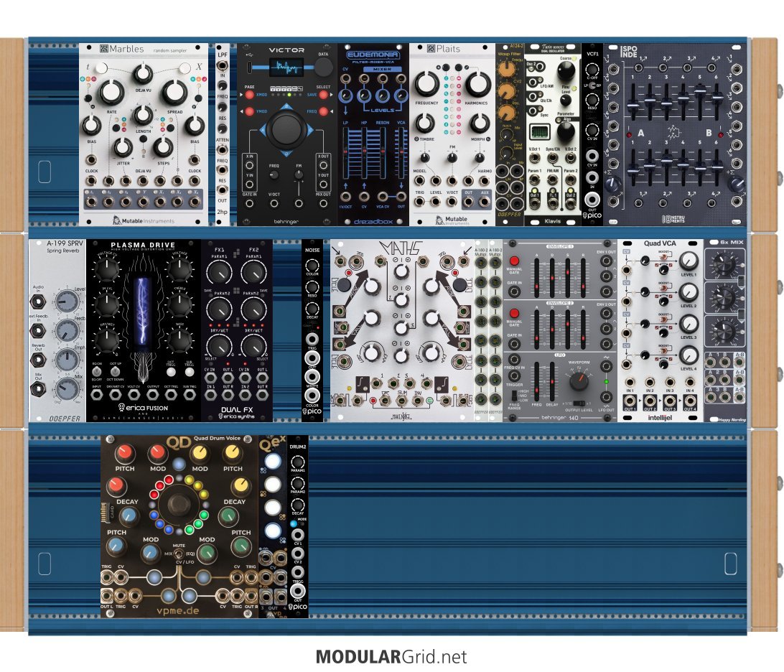
Task: Select the MIX OUT jack on Victor
Action: (x=324, y=203)
